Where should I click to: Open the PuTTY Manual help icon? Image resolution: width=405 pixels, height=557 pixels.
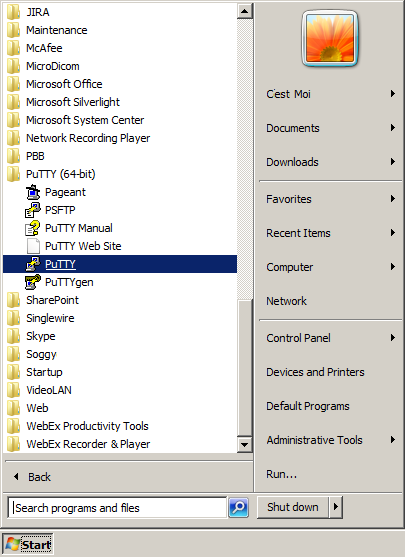33,228
